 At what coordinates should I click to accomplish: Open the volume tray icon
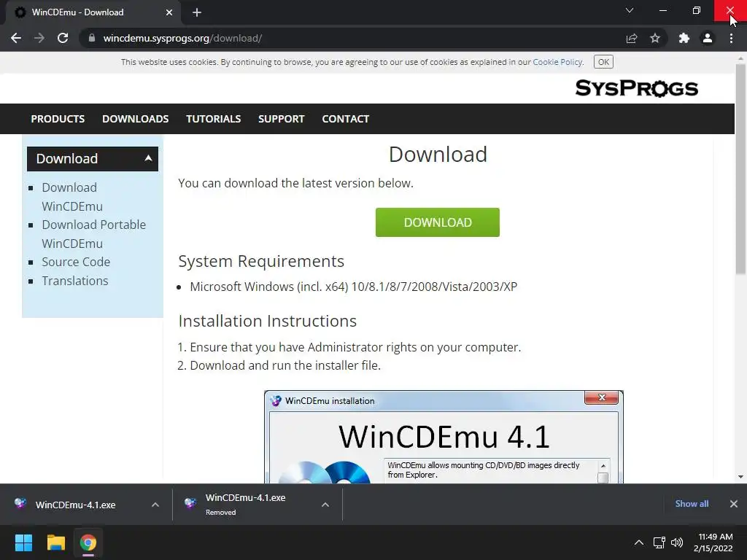677,542
